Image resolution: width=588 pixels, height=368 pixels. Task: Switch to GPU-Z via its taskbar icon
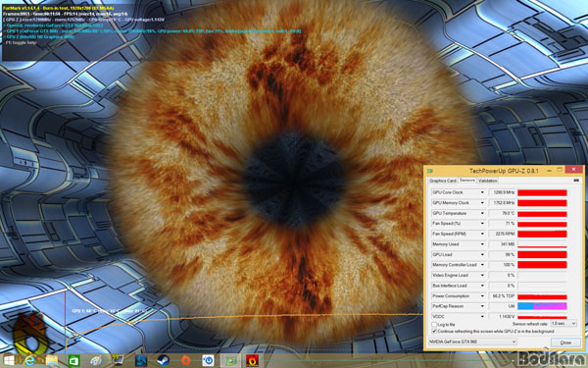(230, 361)
